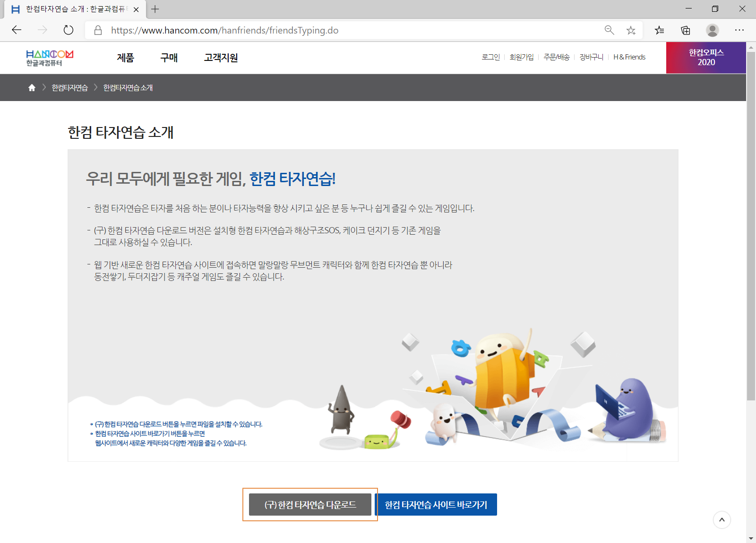
Task: Click the headline 우리 모두에게 필요한 게임
Action: tap(166, 179)
